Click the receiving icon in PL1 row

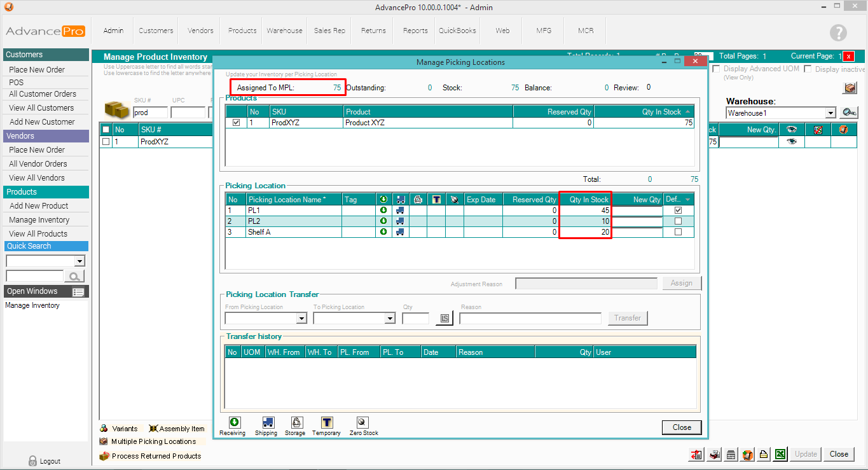pyautogui.click(x=383, y=211)
